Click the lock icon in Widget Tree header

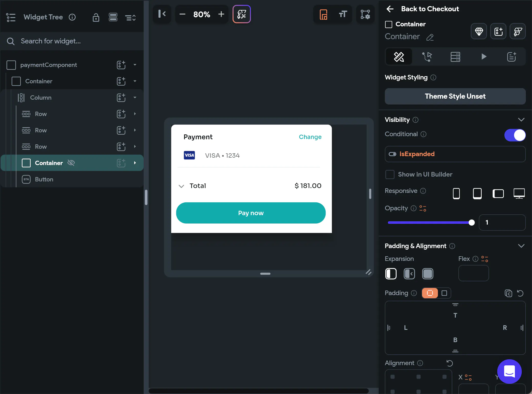click(96, 17)
